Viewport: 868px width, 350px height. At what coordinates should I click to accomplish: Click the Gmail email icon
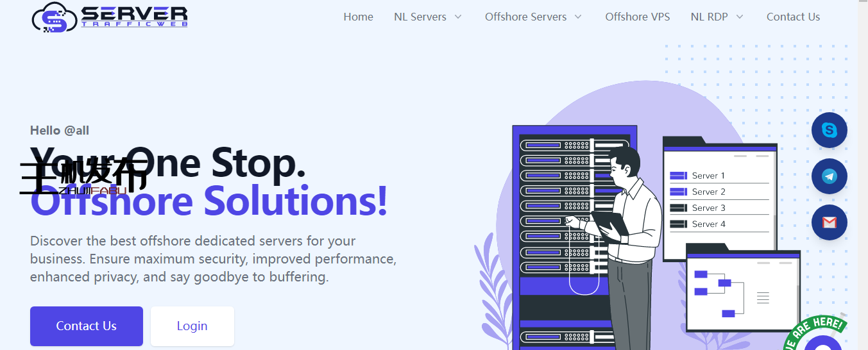[829, 222]
